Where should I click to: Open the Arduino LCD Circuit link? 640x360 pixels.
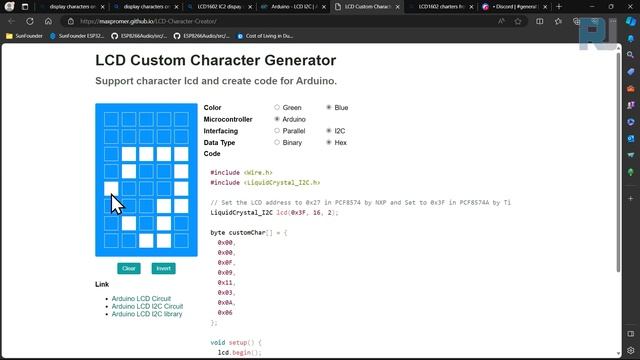click(141, 298)
